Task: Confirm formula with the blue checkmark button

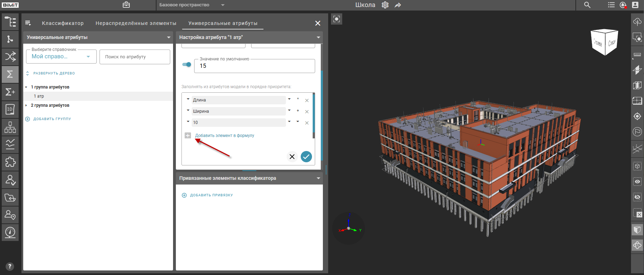Action: (x=306, y=157)
